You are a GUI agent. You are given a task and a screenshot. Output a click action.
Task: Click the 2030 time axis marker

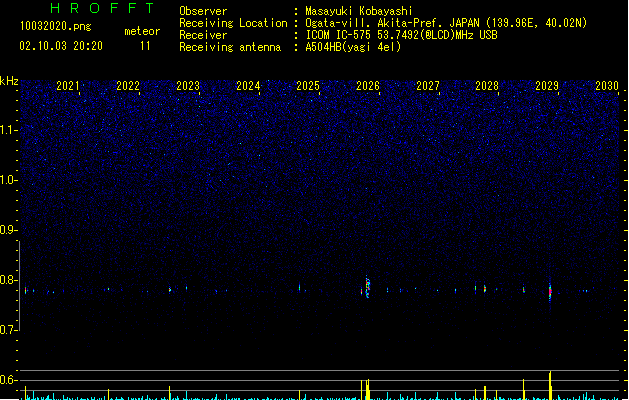(x=607, y=85)
